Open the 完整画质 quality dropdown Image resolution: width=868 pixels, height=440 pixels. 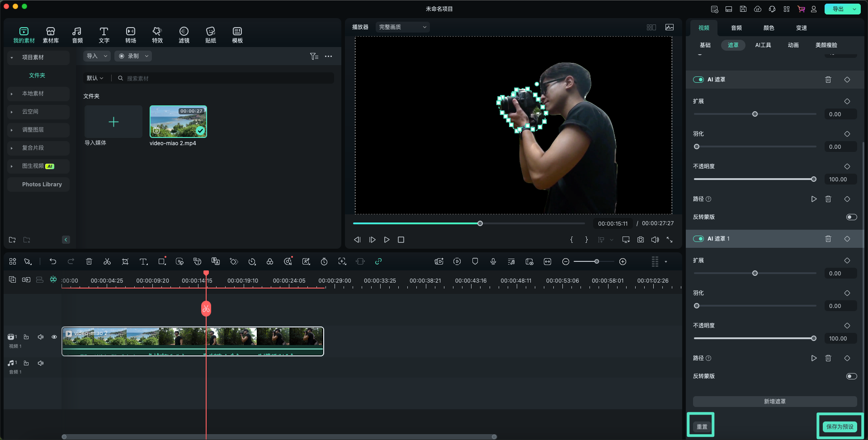pyautogui.click(x=402, y=27)
